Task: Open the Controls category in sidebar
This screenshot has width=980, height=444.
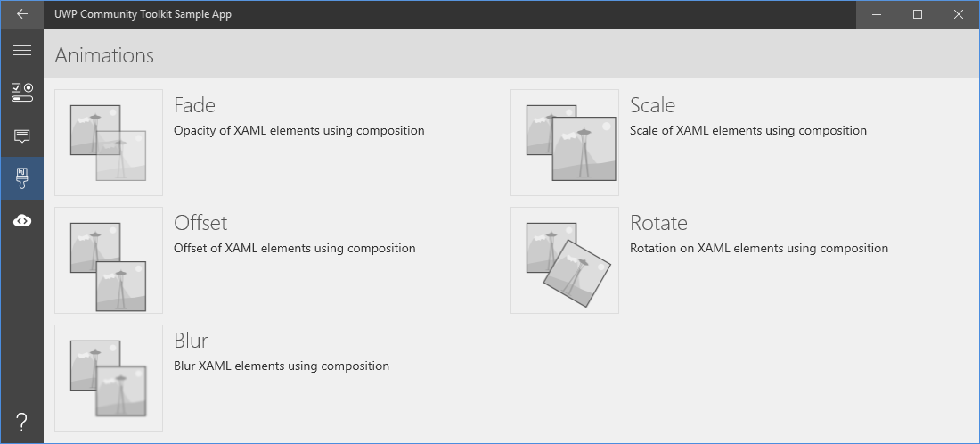Action: point(22,93)
